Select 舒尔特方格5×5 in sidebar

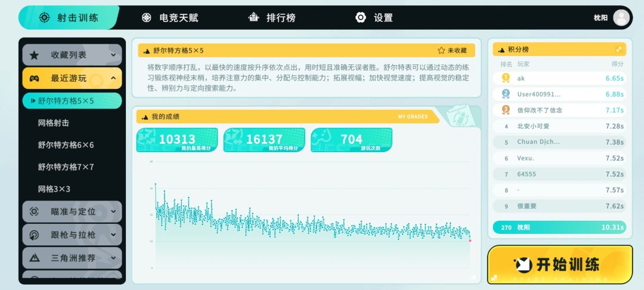pyautogui.click(x=72, y=101)
